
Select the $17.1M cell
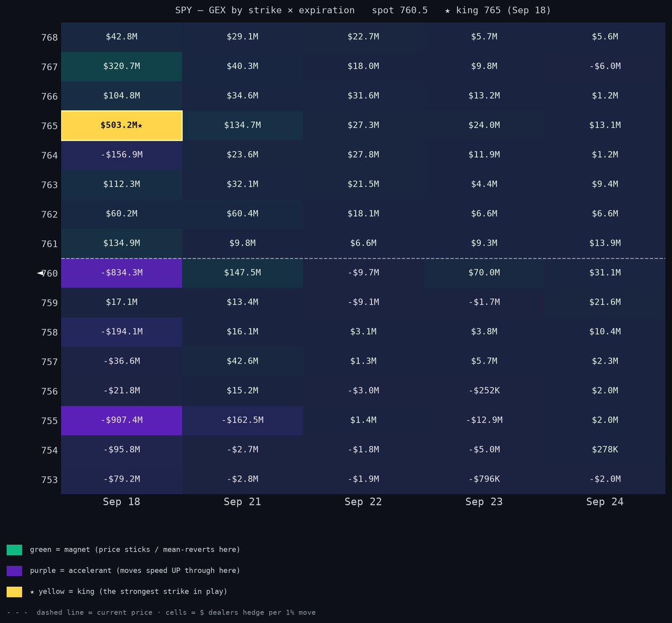tap(122, 302)
